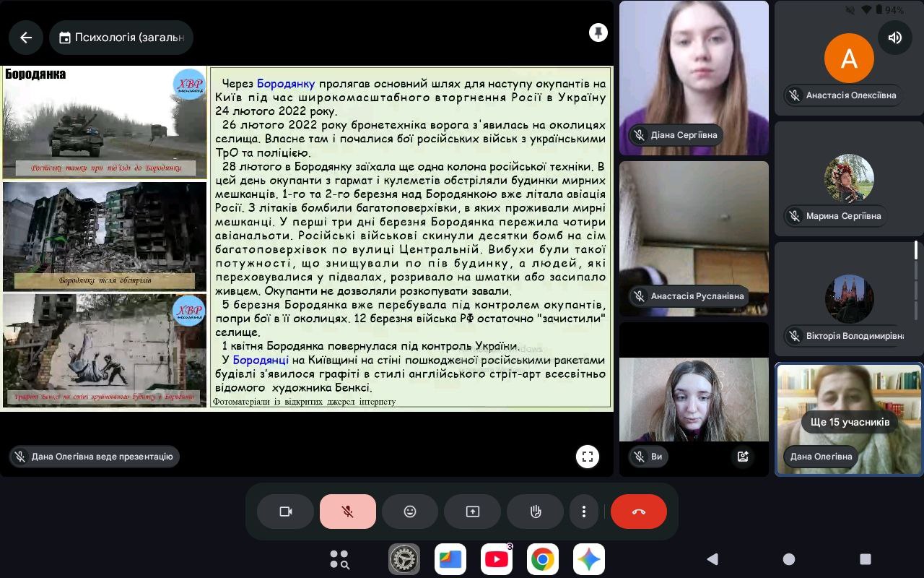Select Анастасія Русланівна's video tile
The image size is (924, 578).
click(x=694, y=238)
